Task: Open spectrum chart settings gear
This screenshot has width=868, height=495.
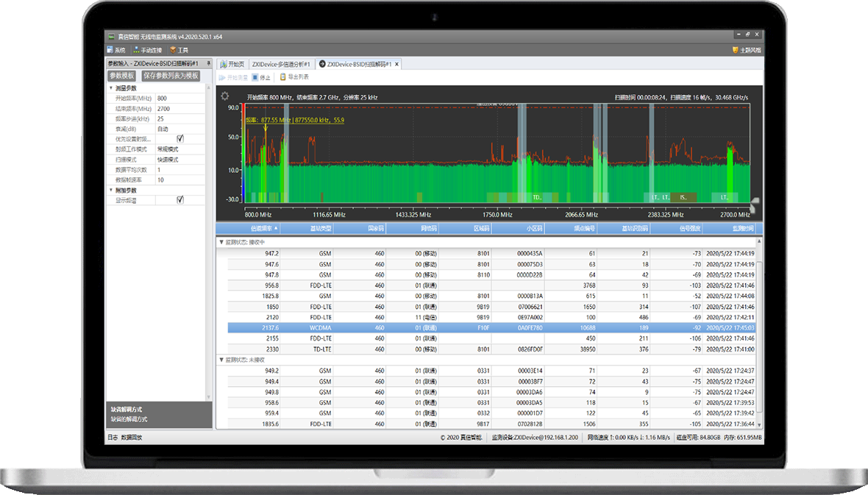Action: point(225,96)
